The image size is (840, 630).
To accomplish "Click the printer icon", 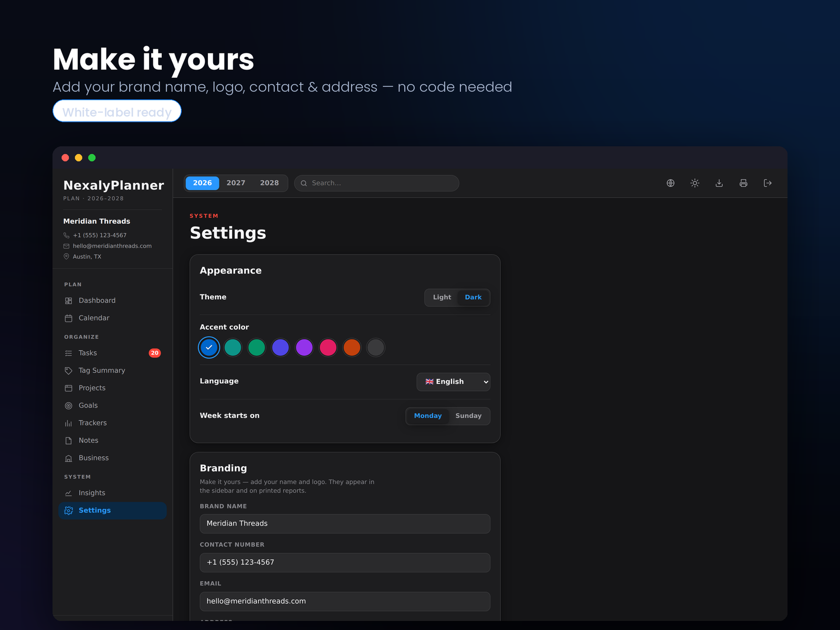I will coord(743,183).
